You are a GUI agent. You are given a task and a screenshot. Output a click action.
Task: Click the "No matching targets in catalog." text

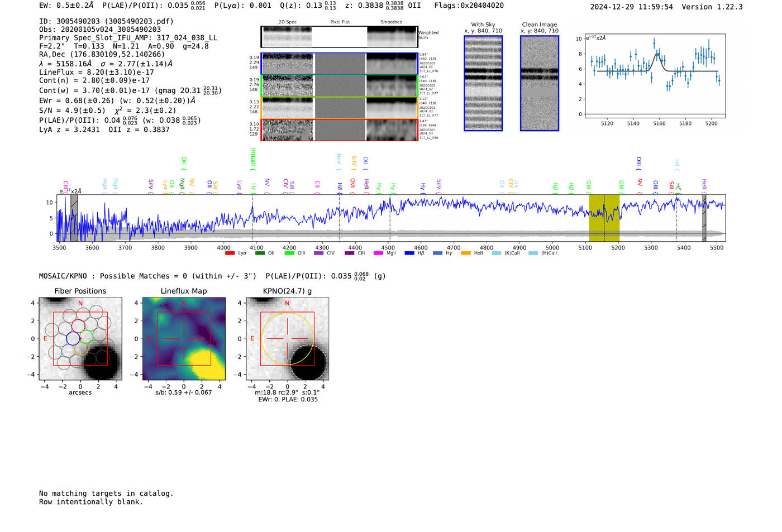coord(106,493)
